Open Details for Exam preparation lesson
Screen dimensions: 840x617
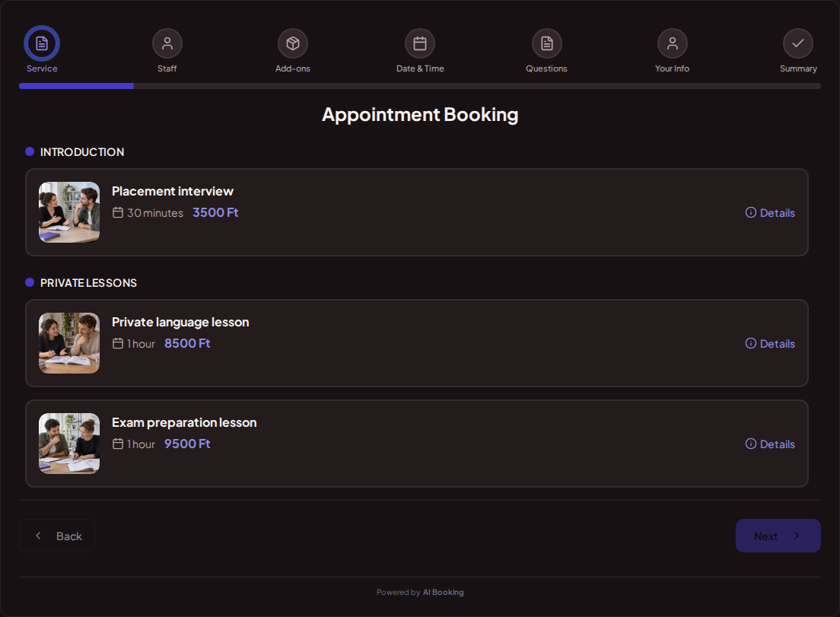click(770, 444)
